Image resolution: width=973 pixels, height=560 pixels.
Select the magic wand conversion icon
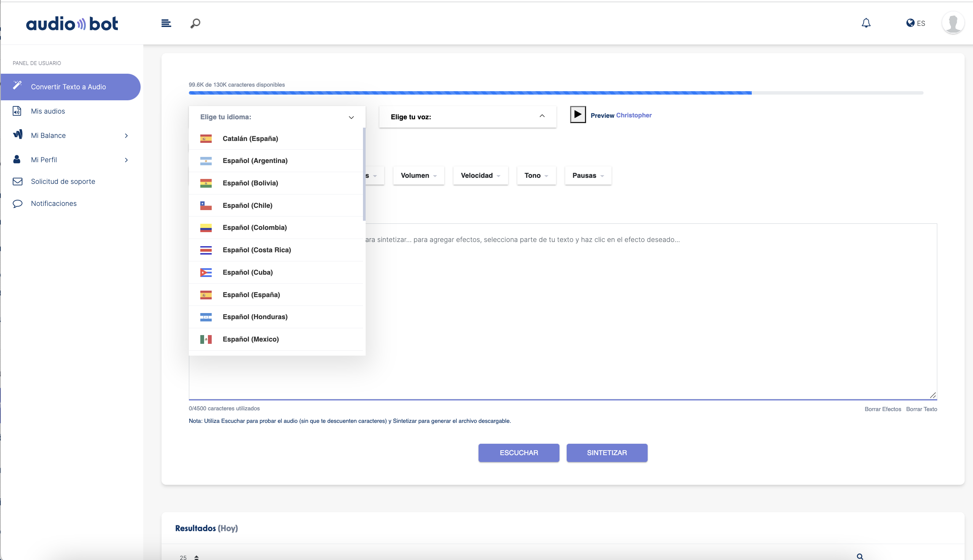point(18,85)
